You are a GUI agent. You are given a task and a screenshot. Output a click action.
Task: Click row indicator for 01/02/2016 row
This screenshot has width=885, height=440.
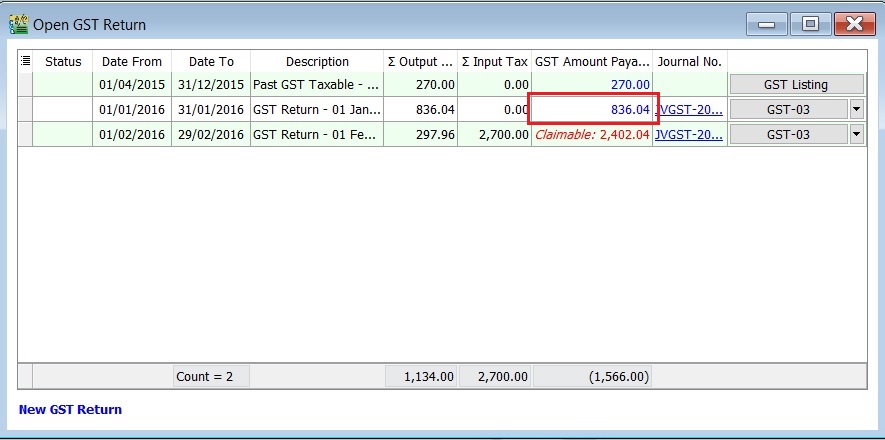click(x=25, y=134)
